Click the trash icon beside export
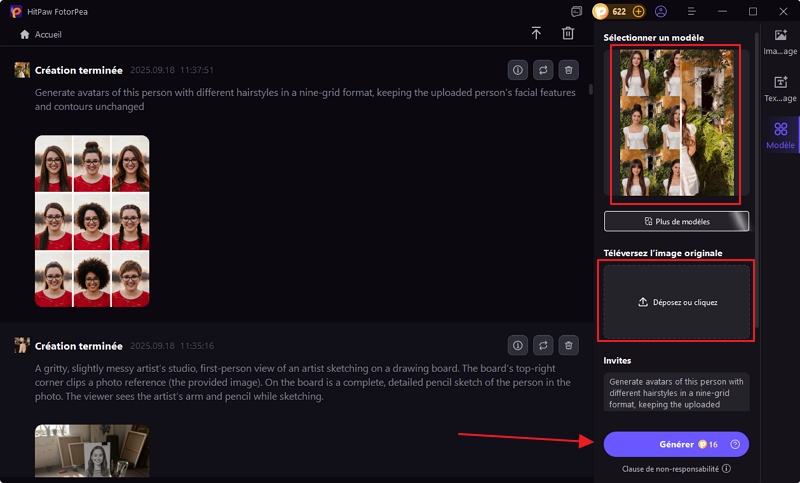 [x=568, y=34]
